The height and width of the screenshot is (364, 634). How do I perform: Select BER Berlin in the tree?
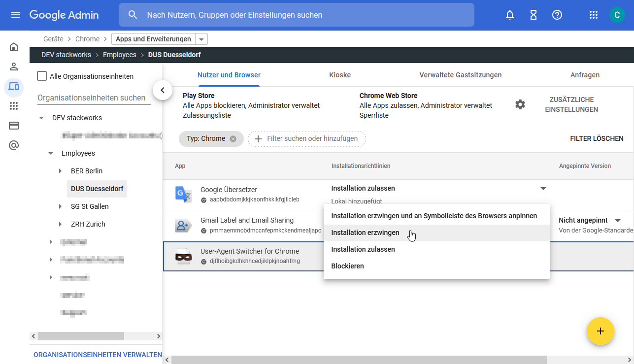pyautogui.click(x=87, y=171)
